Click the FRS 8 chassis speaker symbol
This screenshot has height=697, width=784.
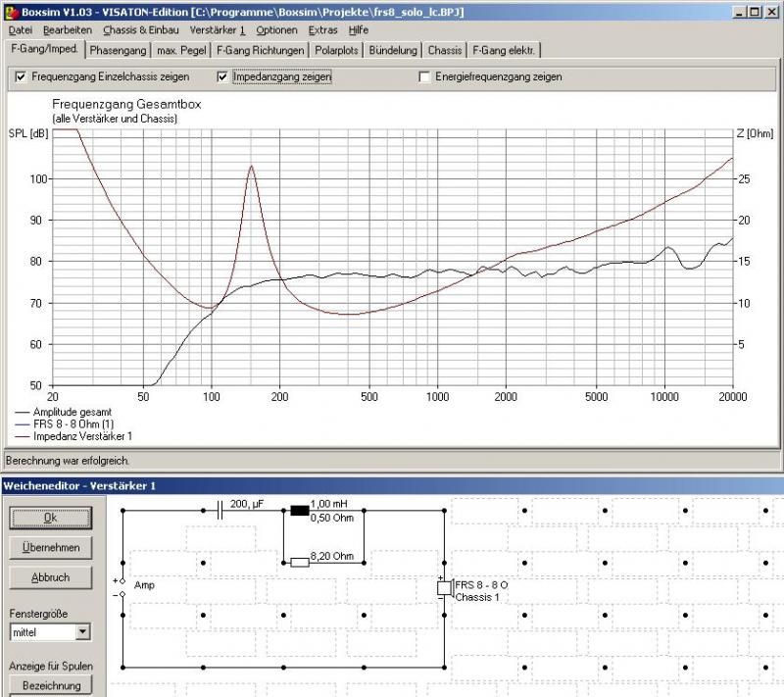[444, 588]
